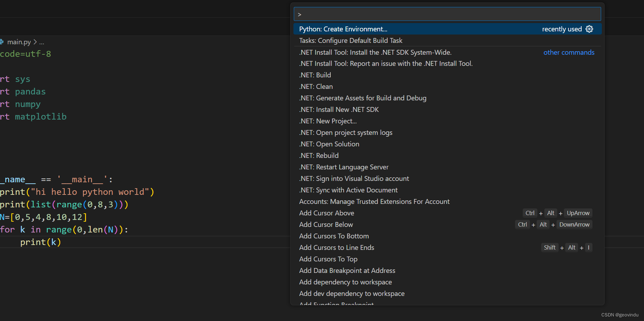The width and height of the screenshot is (644, 321).
Task: Choose .NET: New Project command
Action: [x=328, y=121]
